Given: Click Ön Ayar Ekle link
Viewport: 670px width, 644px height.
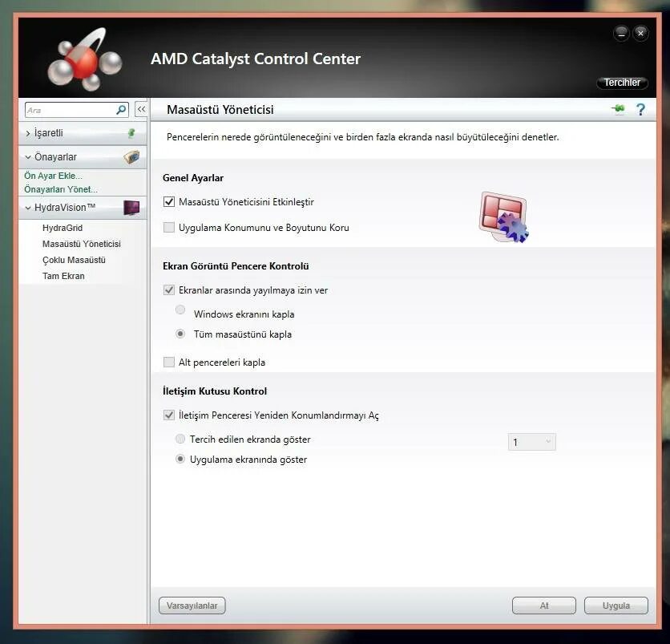Looking at the screenshot, I should [x=54, y=176].
